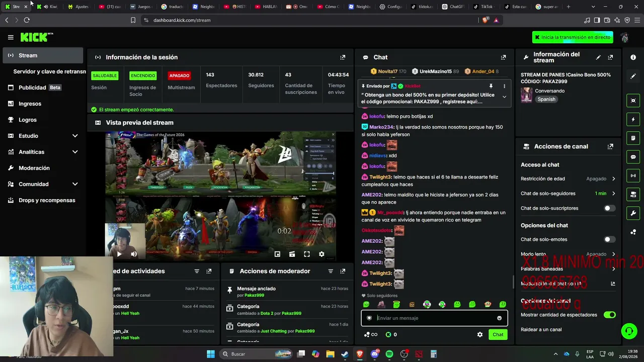644x362 pixels.
Task: Expand the Analíticas sidebar section
Action: coord(75,152)
